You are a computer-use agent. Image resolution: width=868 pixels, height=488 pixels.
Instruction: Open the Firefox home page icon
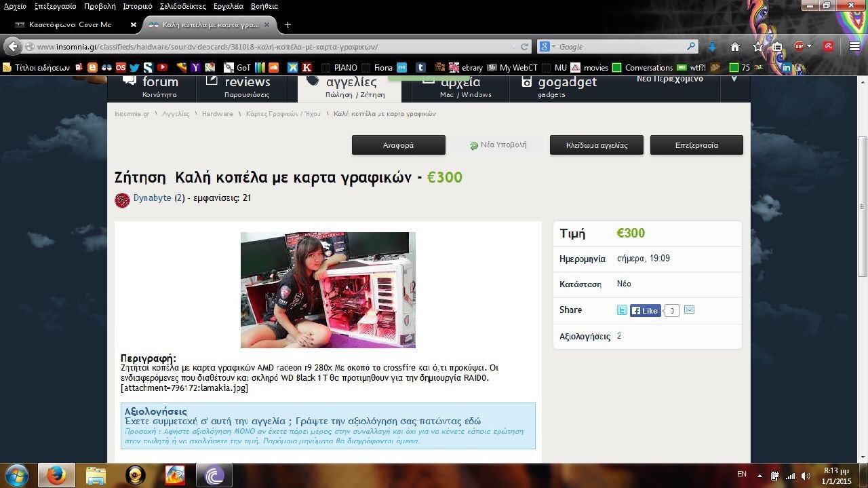[x=734, y=47]
